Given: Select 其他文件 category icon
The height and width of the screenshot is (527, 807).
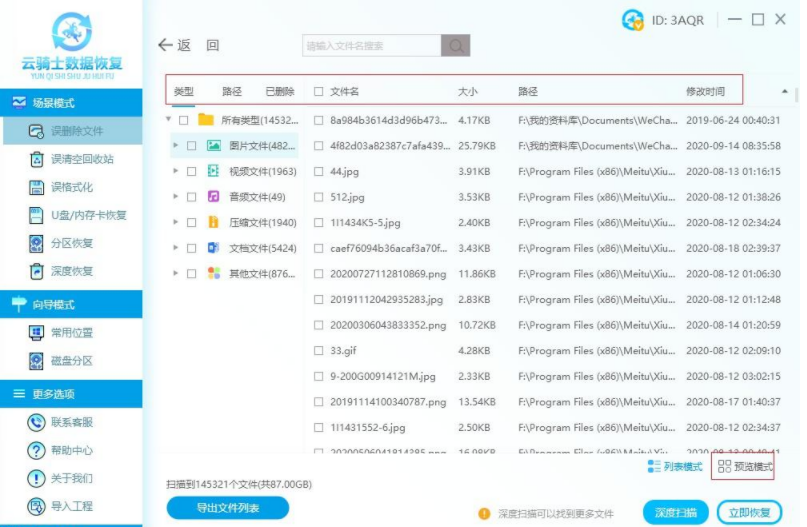Looking at the screenshot, I should click(214, 273).
